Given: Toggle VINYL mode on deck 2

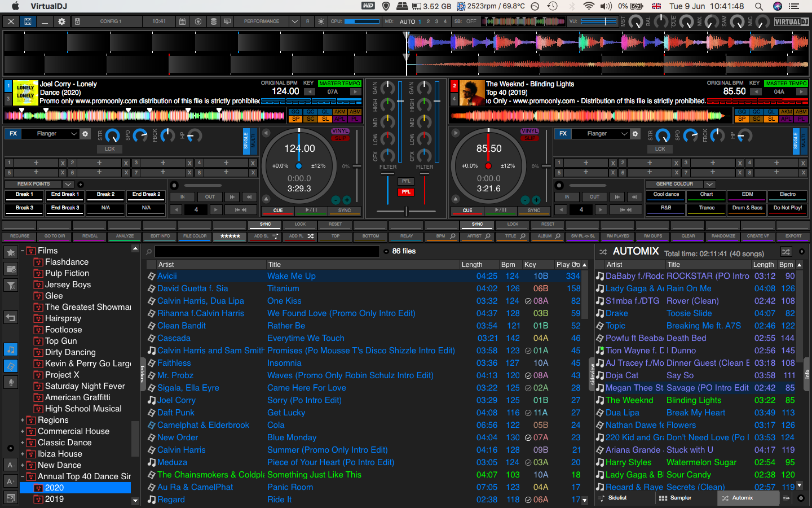Looking at the screenshot, I should pyautogui.click(x=529, y=131).
